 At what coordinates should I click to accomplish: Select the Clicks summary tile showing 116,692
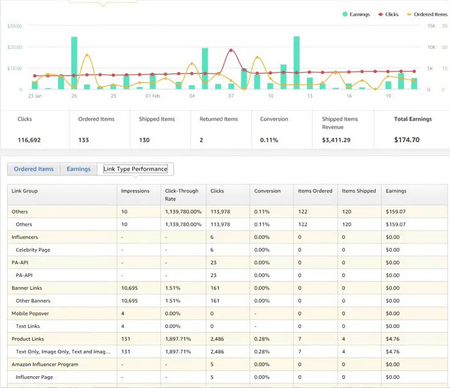35,130
